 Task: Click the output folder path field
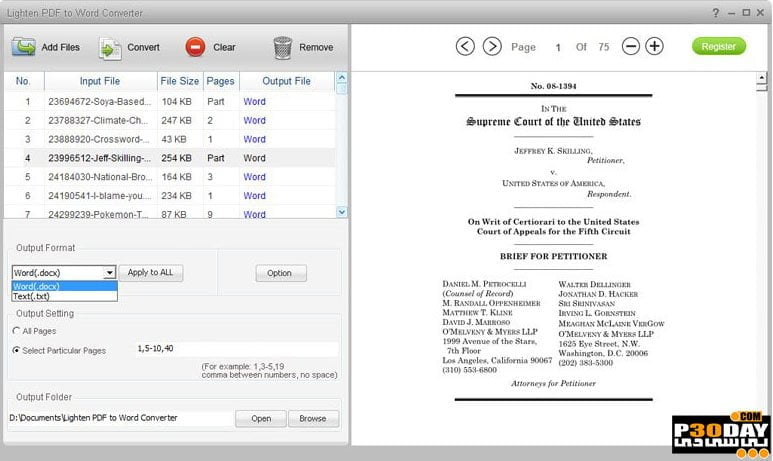click(x=121, y=418)
